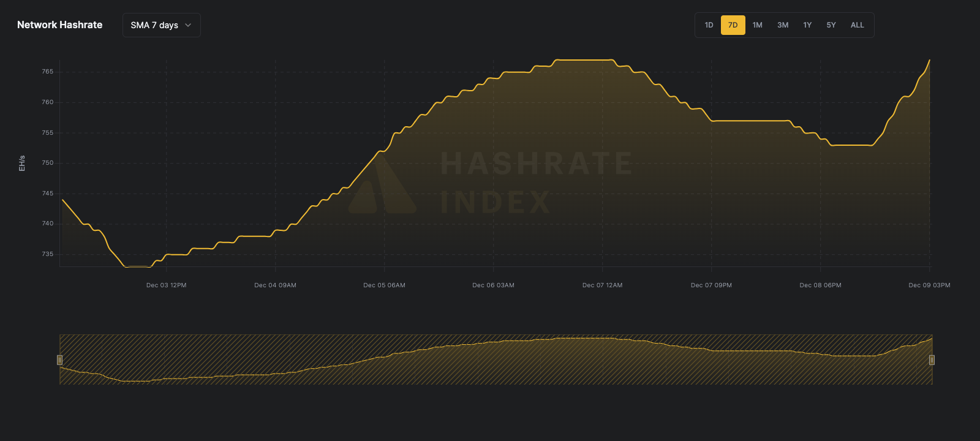The height and width of the screenshot is (441, 980).
Task: Switch to the 3M time range
Action: click(x=783, y=25)
